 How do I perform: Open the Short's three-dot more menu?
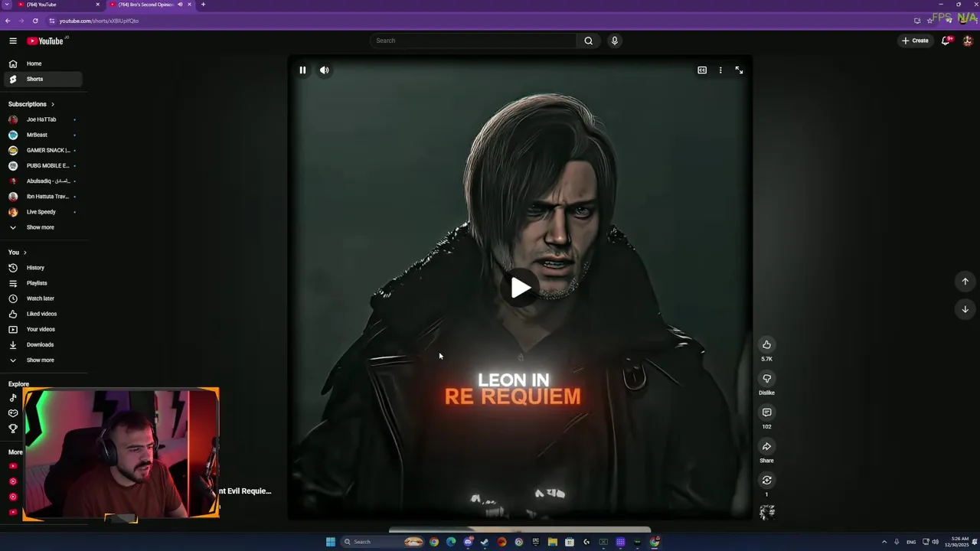(720, 70)
